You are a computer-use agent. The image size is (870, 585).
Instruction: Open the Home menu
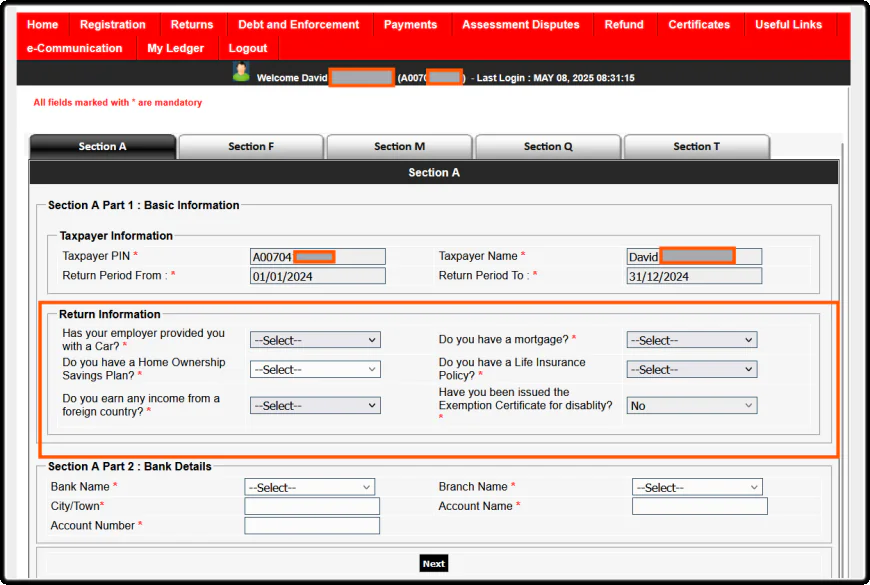pos(43,24)
